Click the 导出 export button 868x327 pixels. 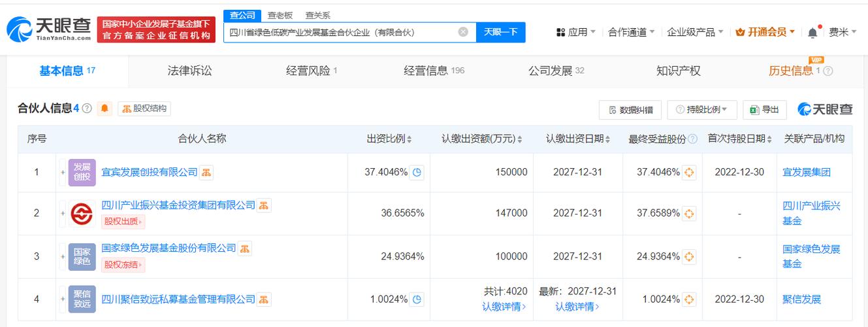[764, 110]
